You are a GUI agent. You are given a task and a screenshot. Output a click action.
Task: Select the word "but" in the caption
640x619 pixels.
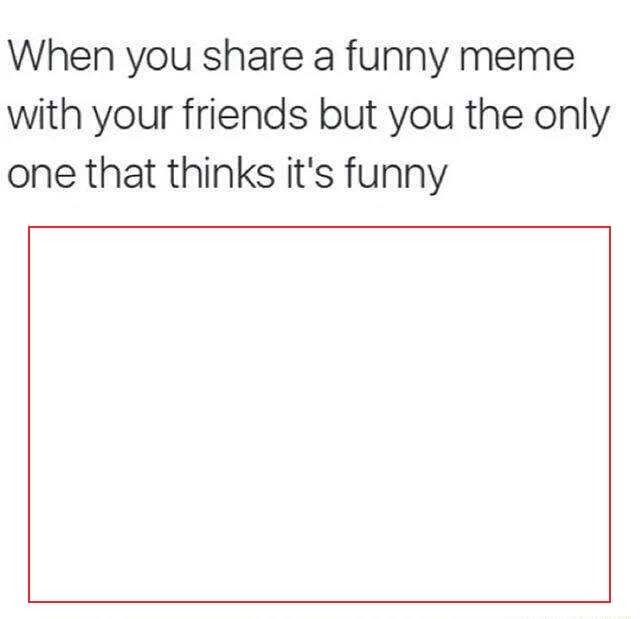pos(347,115)
